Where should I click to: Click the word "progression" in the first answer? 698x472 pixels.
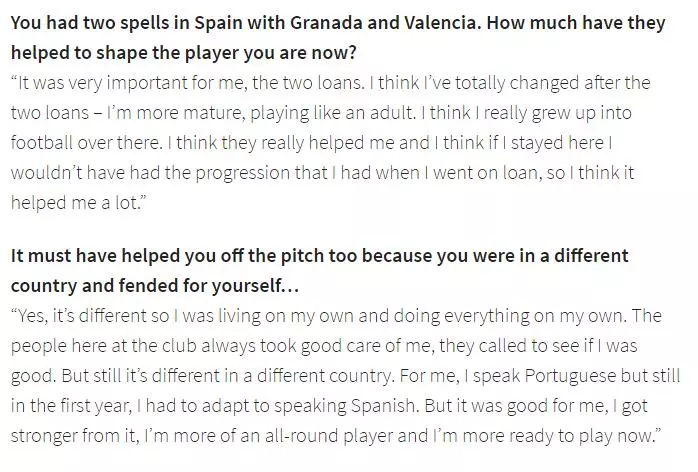pos(243,173)
